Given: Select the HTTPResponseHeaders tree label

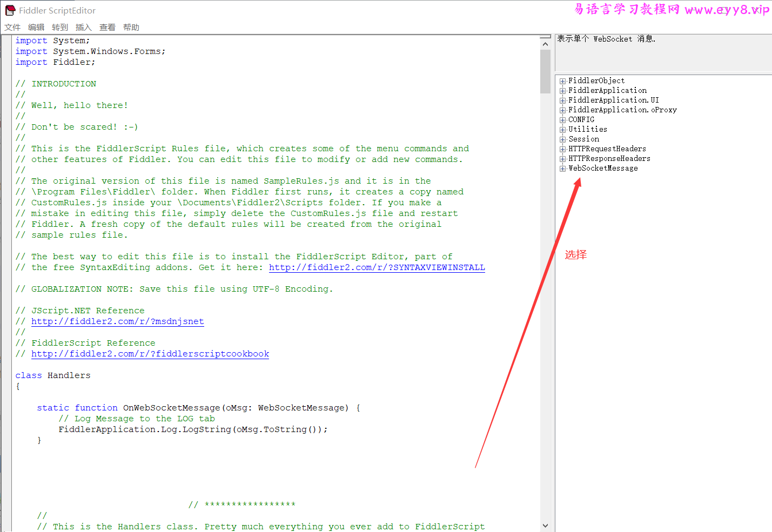Looking at the screenshot, I should point(609,159).
